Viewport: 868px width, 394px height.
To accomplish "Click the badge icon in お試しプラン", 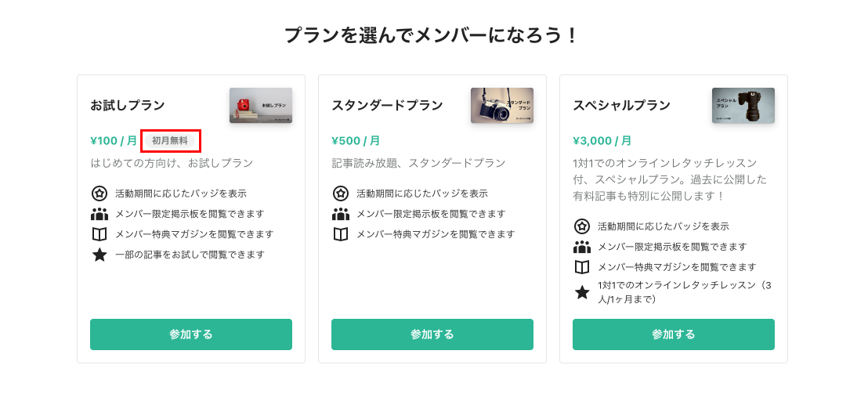I will pos(99,193).
